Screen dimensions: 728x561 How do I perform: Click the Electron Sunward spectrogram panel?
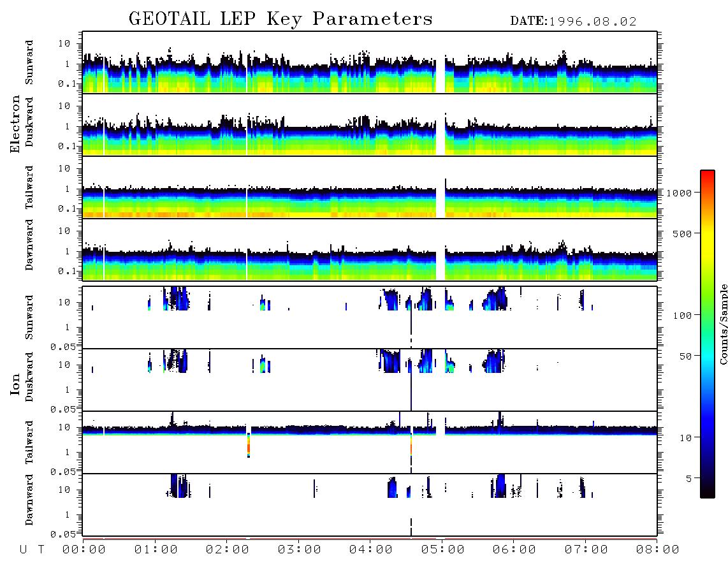pos(370,62)
